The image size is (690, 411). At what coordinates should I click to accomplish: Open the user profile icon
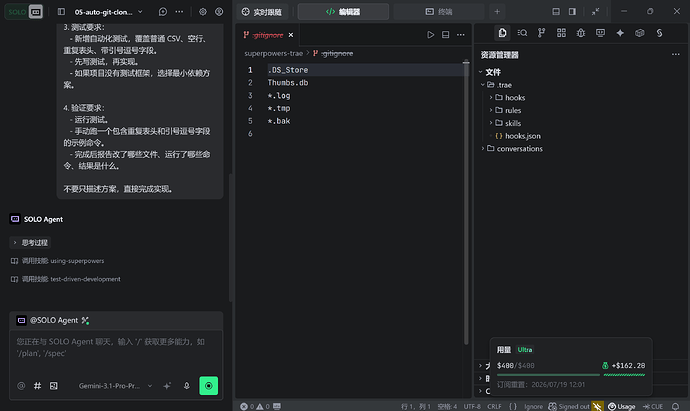[219, 12]
